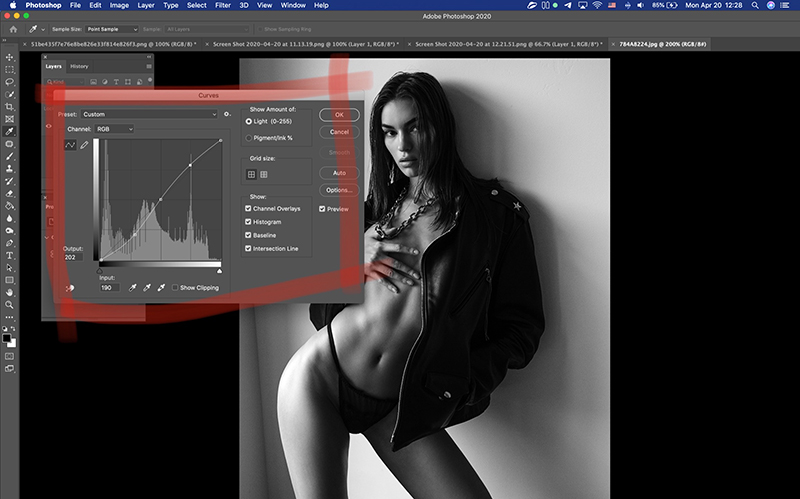This screenshot has width=800, height=499.
Task: Open the Edit Toolbar ellipsis
Action: click(x=9, y=317)
